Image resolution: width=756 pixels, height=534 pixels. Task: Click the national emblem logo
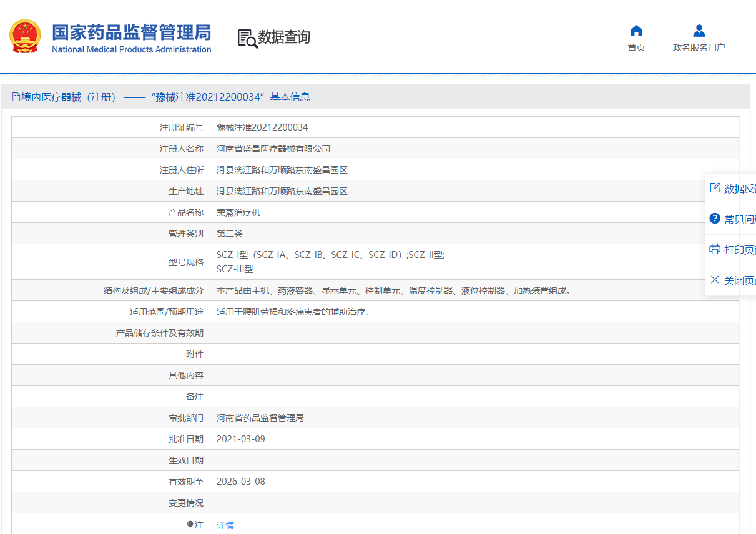25,36
